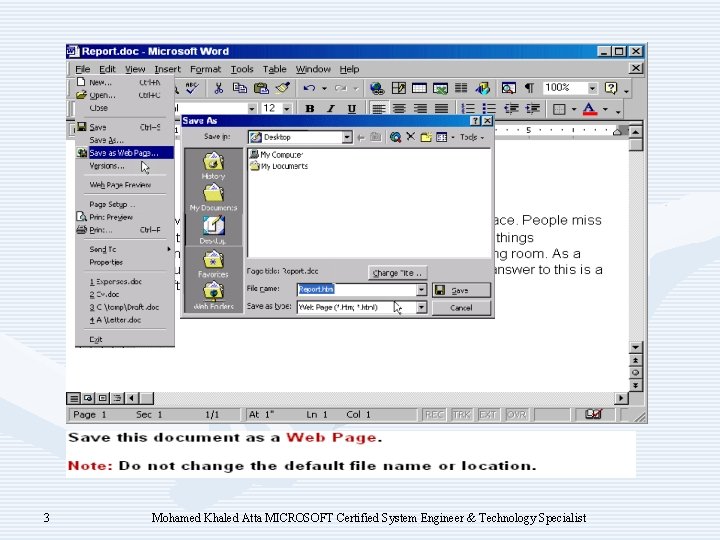This screenshot has width=720, height=540.
Task: Open the Tables and Borders tool
Action: (x=398, y=88)
